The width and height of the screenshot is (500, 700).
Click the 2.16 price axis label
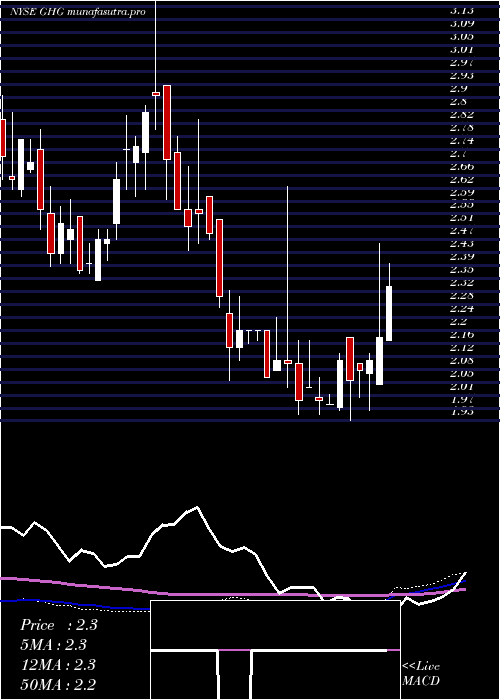coord(462,334)
